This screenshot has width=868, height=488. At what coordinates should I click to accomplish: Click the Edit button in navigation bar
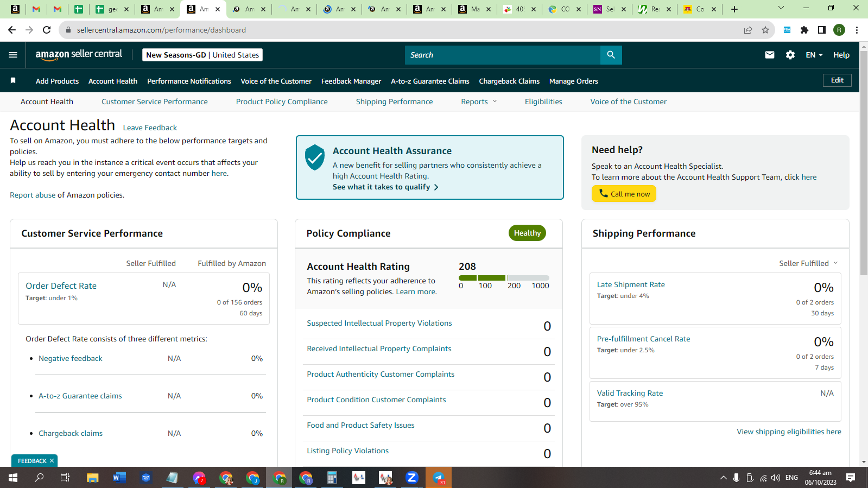click(837, 80)
